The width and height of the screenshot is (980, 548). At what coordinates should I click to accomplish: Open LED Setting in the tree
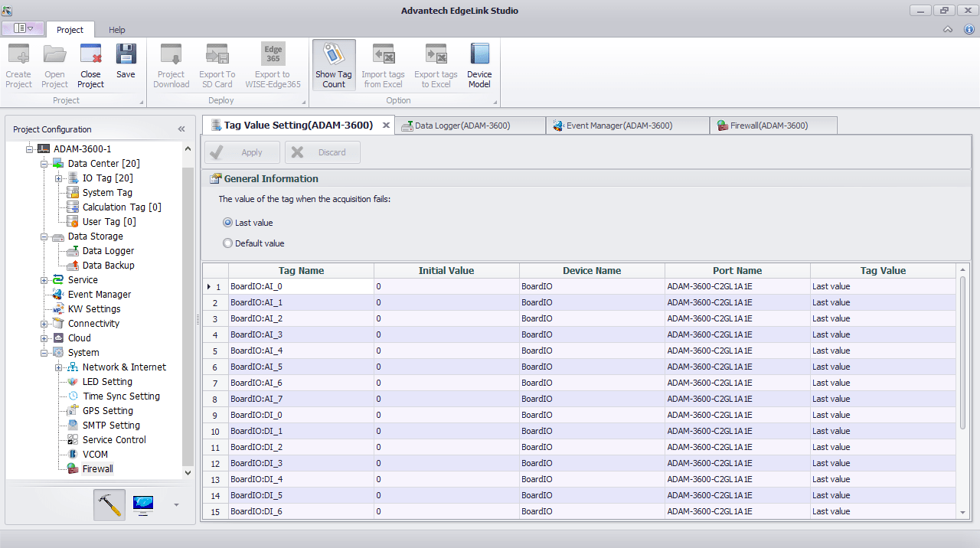(x=107, y=381)
